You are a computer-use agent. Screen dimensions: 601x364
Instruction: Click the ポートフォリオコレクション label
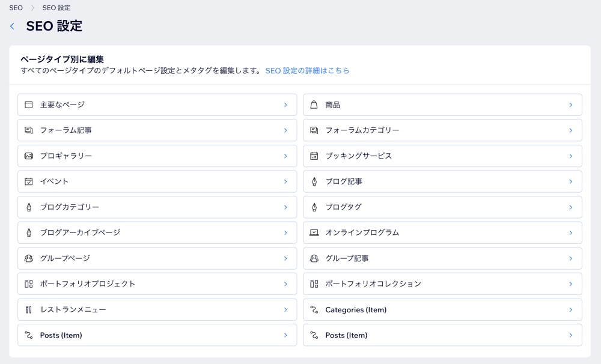pyautogui.click(x=373, y=284)
